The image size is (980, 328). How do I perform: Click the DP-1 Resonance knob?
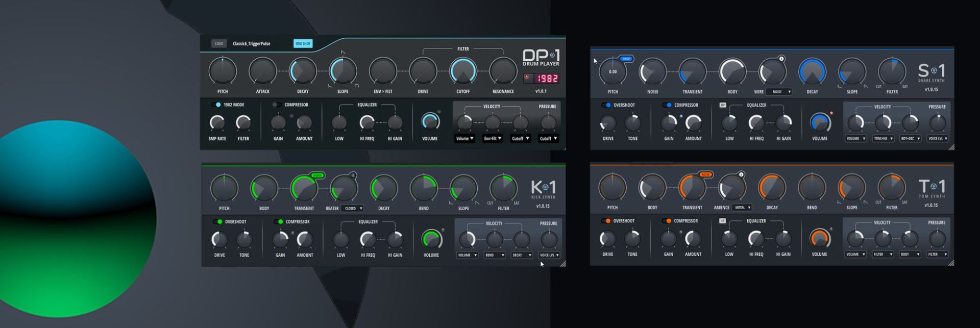(x=503, y=71)
